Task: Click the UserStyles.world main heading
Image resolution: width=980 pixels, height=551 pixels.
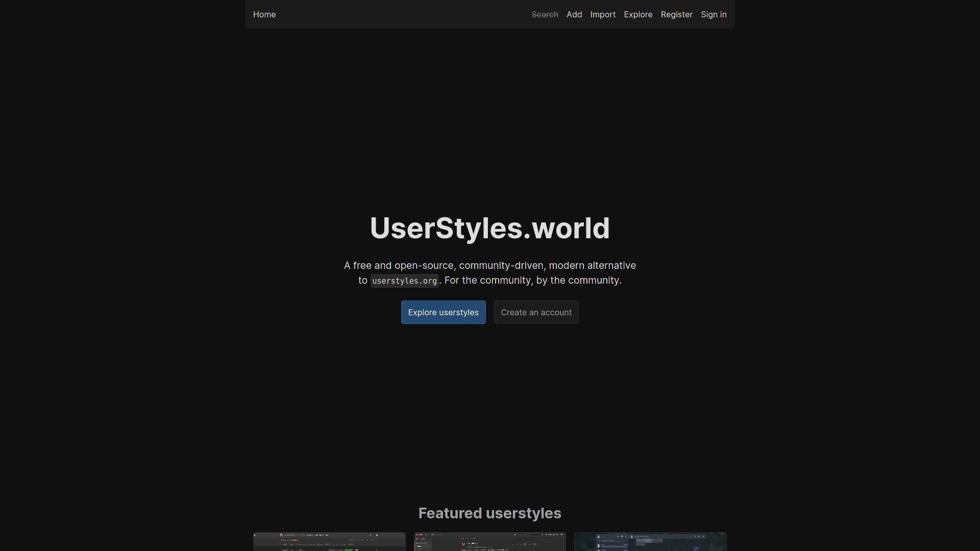Action: (490, 228)
